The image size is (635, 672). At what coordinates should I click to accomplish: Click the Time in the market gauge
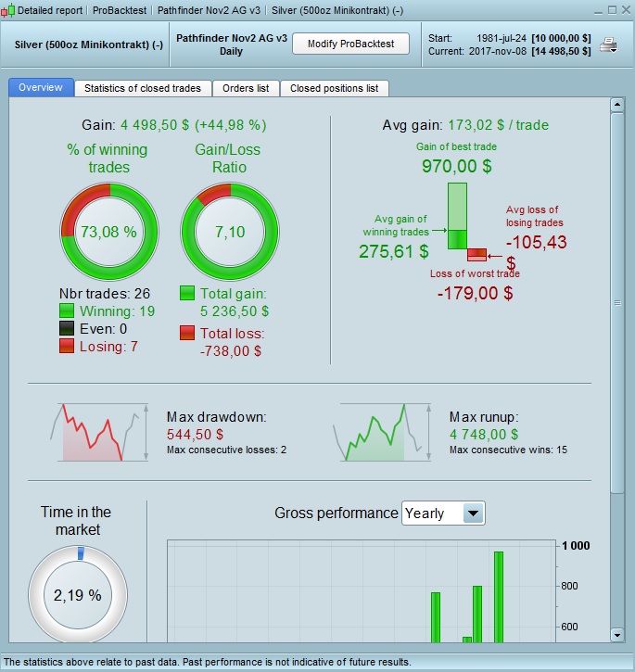pos(78,594)
